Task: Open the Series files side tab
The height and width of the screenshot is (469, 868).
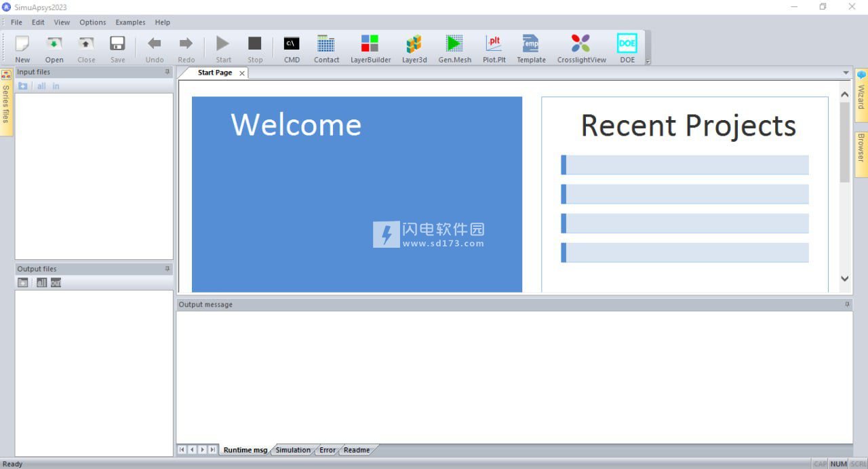Action: pyautogui.click(x=6, y=103)
